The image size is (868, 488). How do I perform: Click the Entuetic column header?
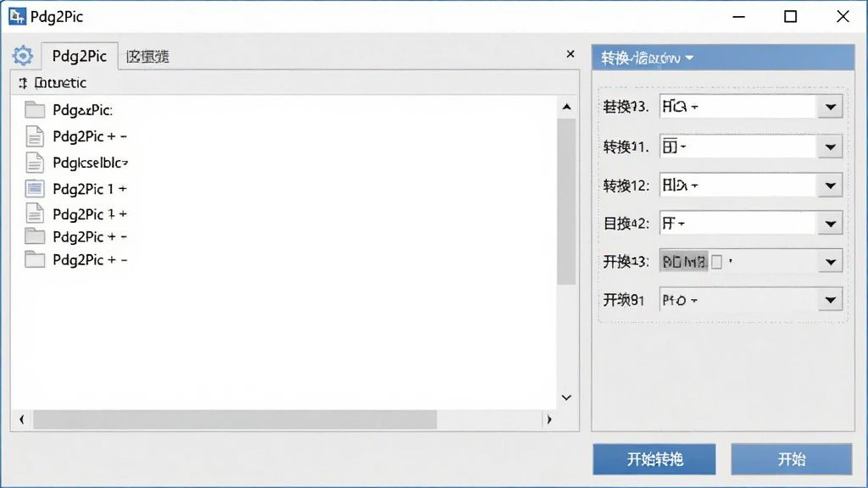[x=60, y=83]
